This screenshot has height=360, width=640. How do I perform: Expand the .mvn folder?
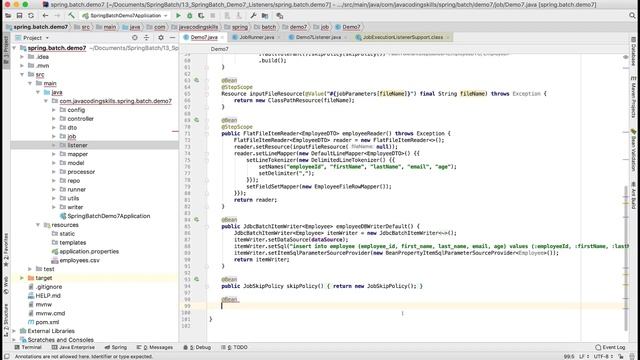point(22,66)
